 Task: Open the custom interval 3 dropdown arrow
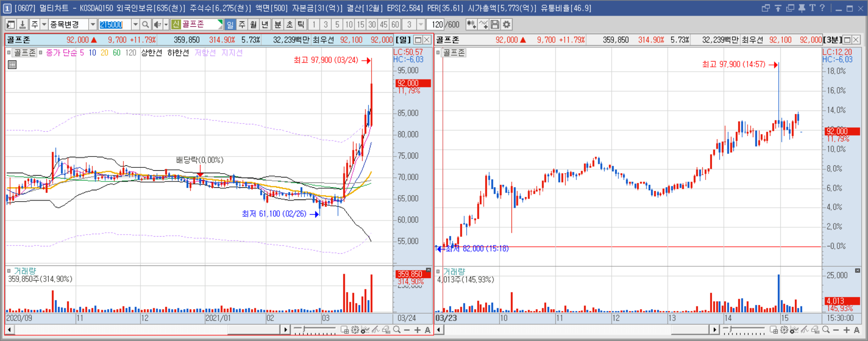[421, 24]
